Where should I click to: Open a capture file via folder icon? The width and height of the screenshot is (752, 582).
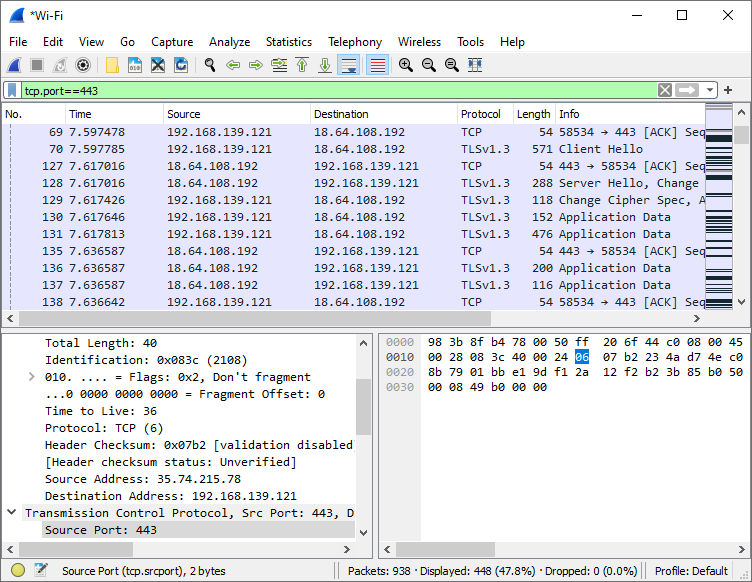click(112, 65)
